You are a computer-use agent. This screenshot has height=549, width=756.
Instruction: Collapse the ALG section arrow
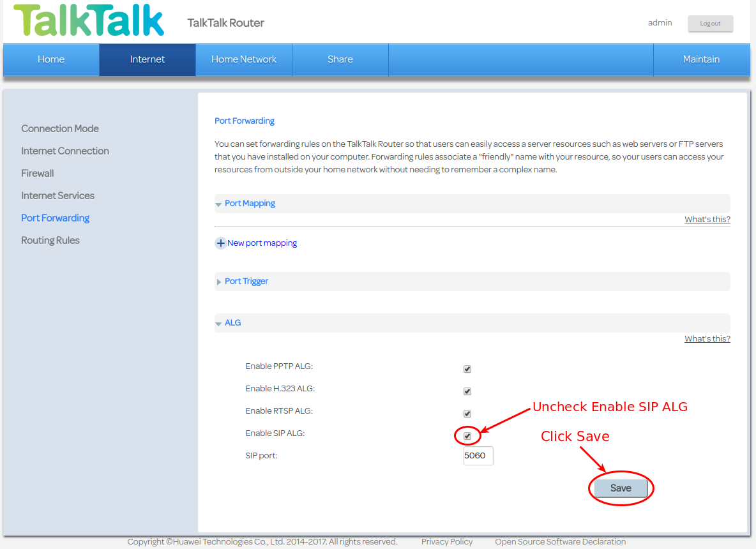pyautogui.click(x=218, y=324)
